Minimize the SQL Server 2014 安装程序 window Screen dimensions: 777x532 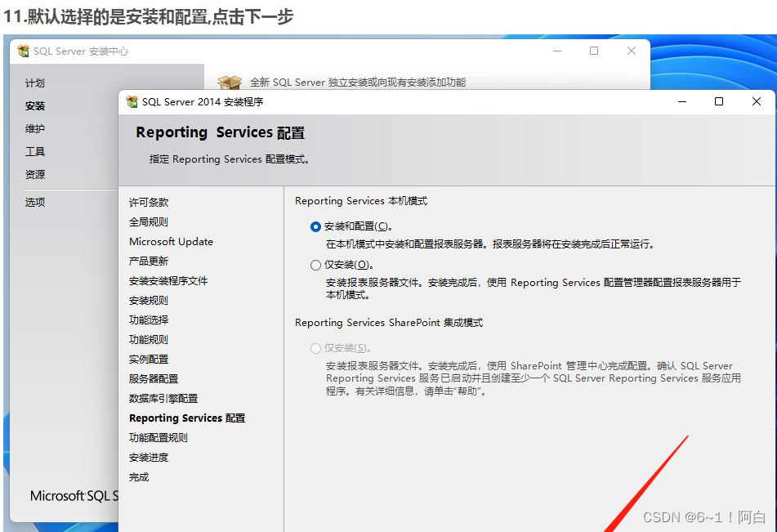(682, 101)
